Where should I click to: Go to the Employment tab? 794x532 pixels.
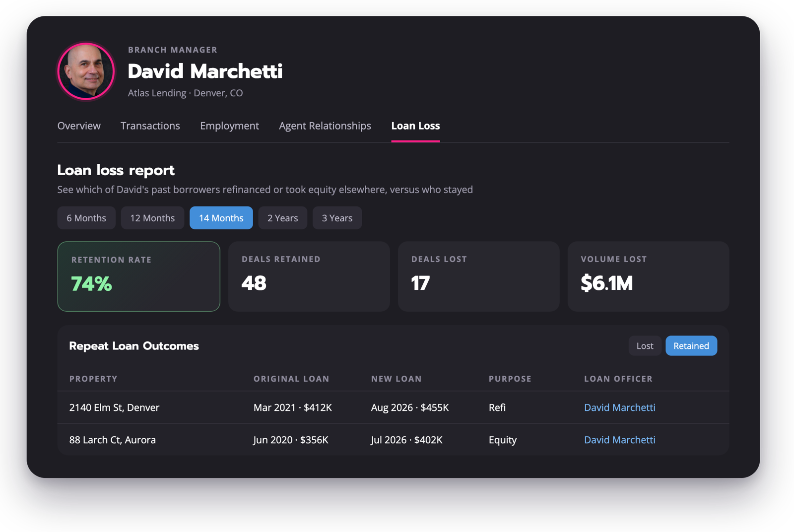pyautogui.click(x=229, y=126)
